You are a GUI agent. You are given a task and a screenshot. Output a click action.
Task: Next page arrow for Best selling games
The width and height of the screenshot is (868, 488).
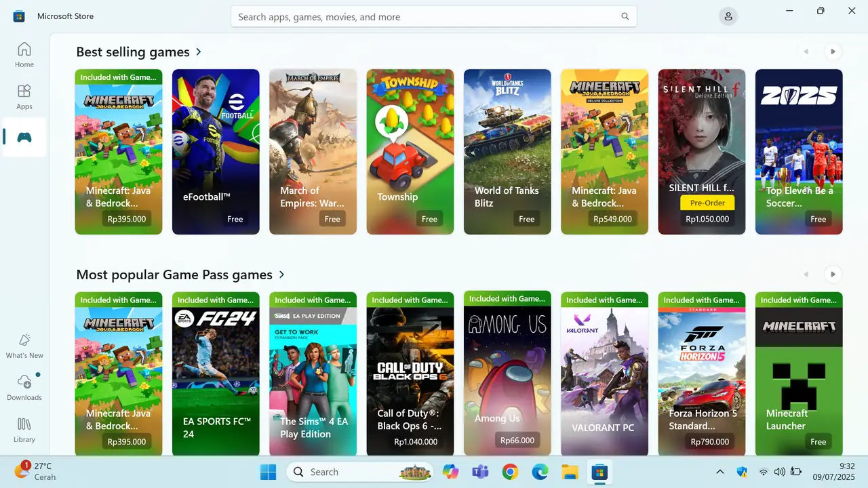click(833, 52)
